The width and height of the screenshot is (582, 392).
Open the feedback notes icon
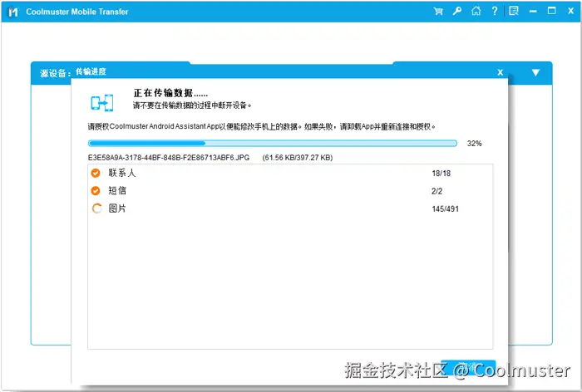click(514, 11)
